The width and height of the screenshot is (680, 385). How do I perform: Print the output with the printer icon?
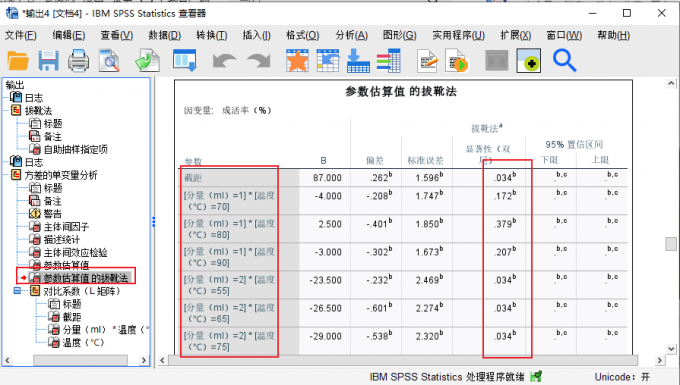coord(78,61)
